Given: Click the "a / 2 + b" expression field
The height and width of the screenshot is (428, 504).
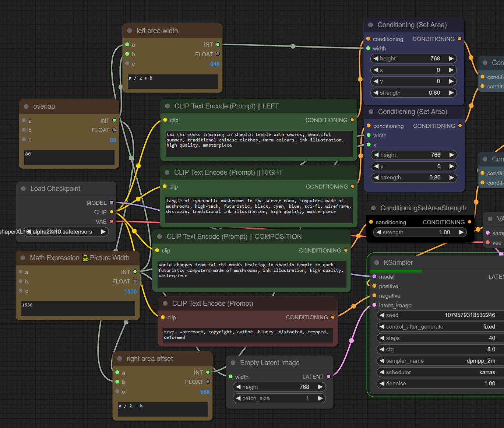Looking at the screenshot, I should (x=173, y=81).
